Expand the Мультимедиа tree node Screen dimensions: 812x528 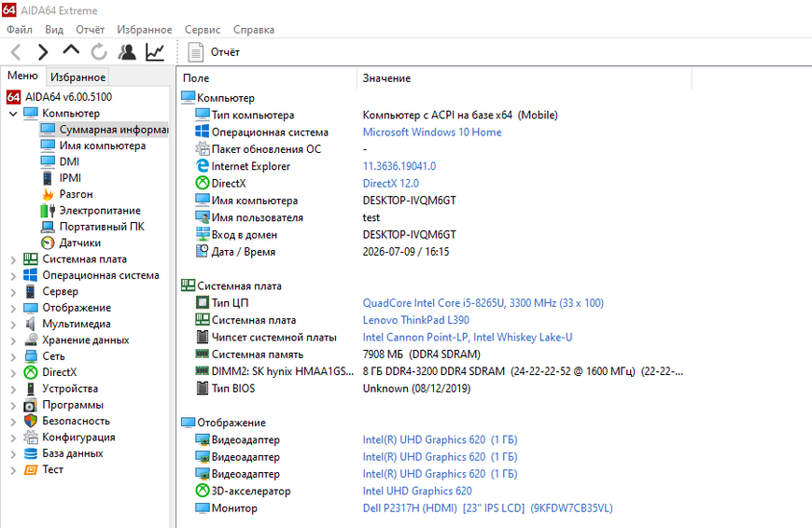13,325
